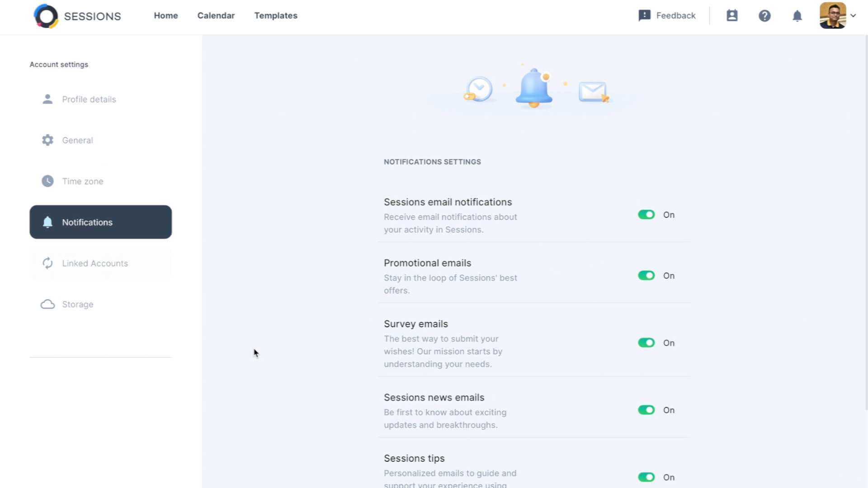Click the Profile details person icon
This screenshot has width=868, height=488.
point(47,99)
